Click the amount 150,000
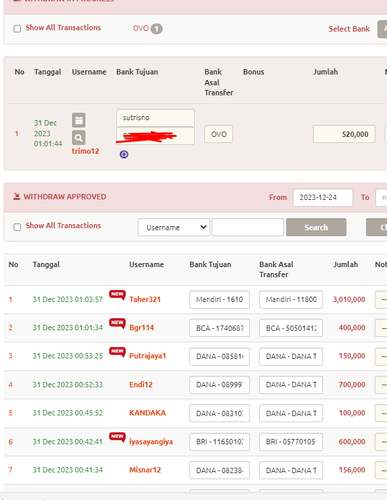The width and height of the screenshot is (387, 500). (352, 356)
